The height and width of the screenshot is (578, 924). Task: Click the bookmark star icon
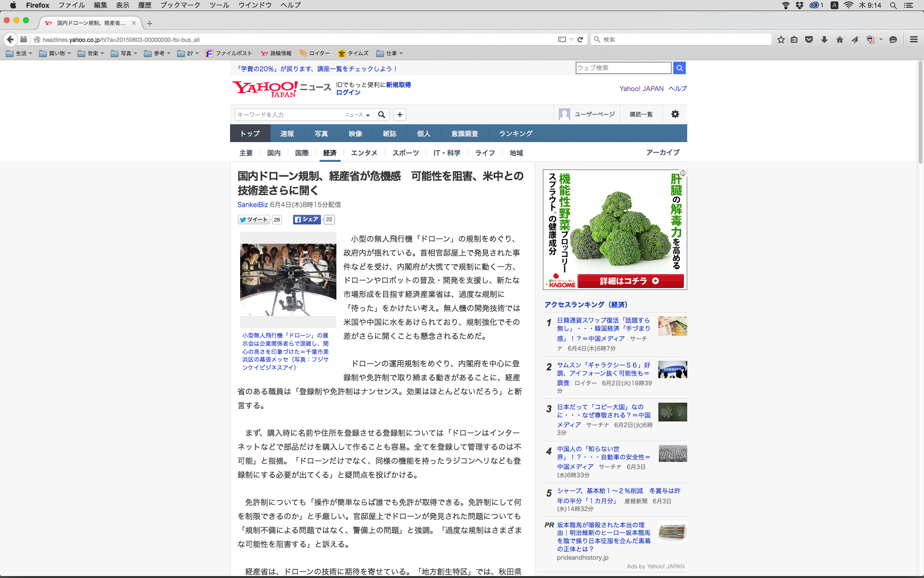pyautogui.click(x=781, y=39)
